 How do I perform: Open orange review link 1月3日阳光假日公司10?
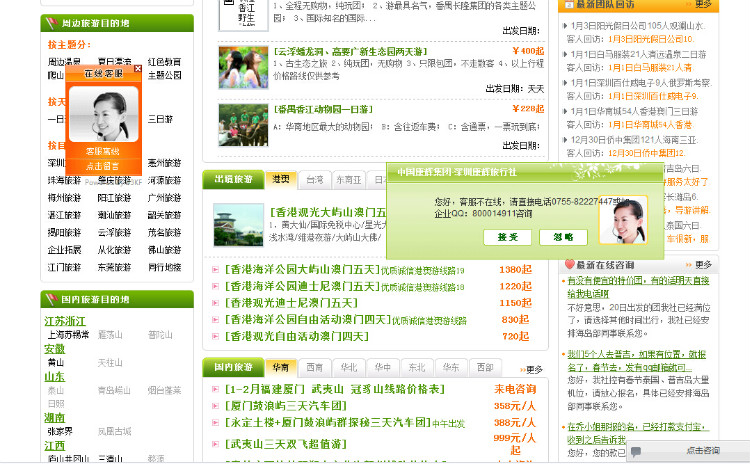click(x=651, y=39)
